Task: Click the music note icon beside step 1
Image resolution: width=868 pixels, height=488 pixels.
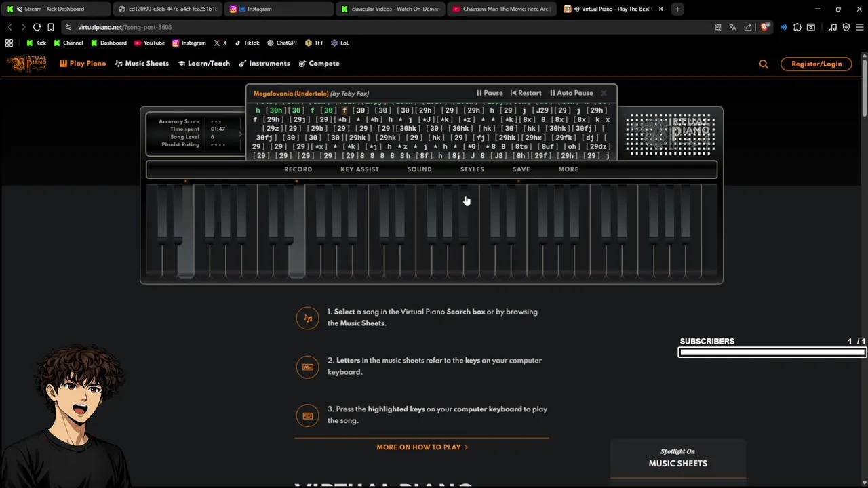Action: tap(307, 318)
